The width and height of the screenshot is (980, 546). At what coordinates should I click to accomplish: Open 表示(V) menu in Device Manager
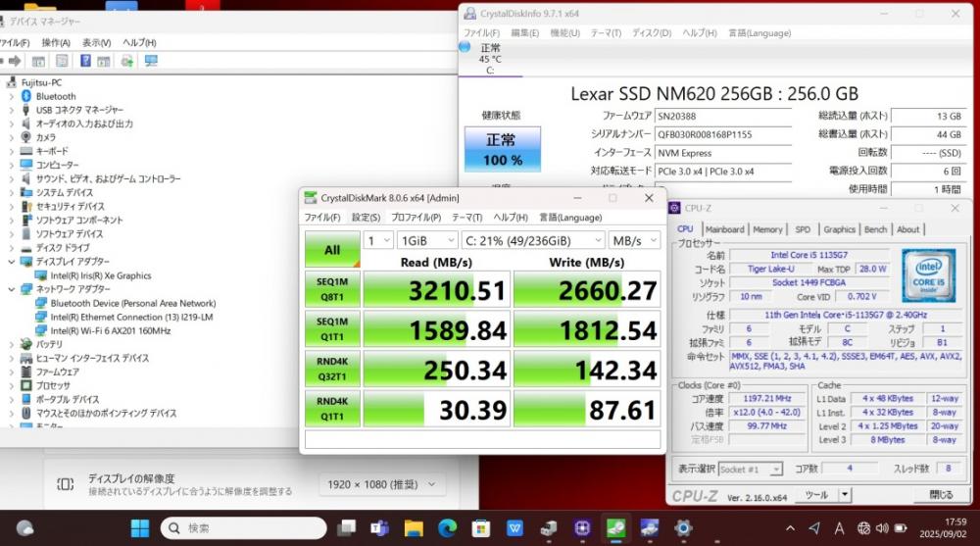click(96, 42)
